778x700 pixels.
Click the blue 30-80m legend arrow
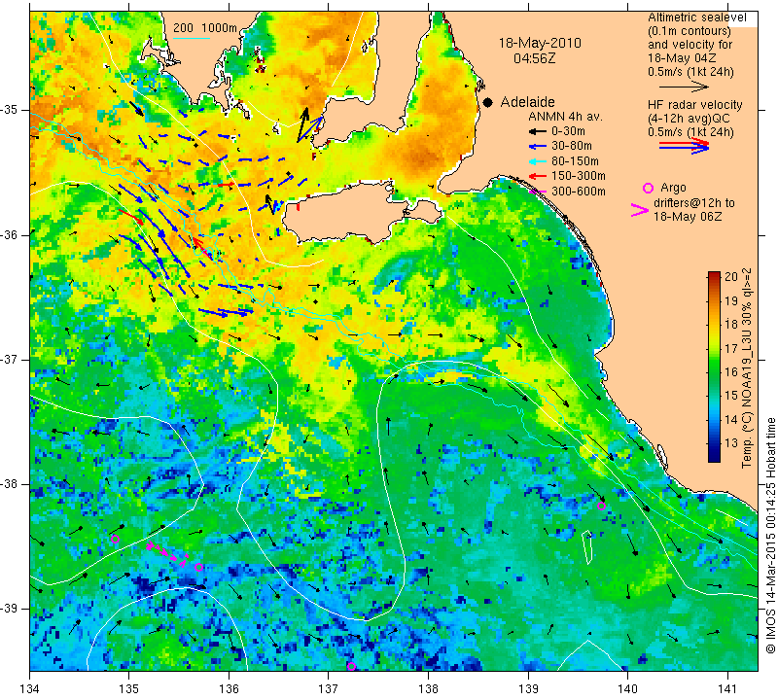537,147
